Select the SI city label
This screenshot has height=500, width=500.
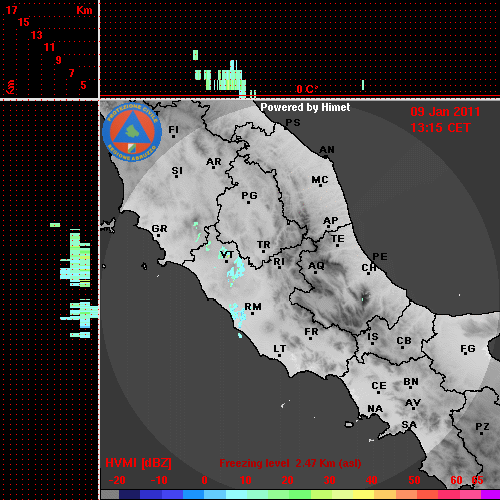(x=177, y=170)
